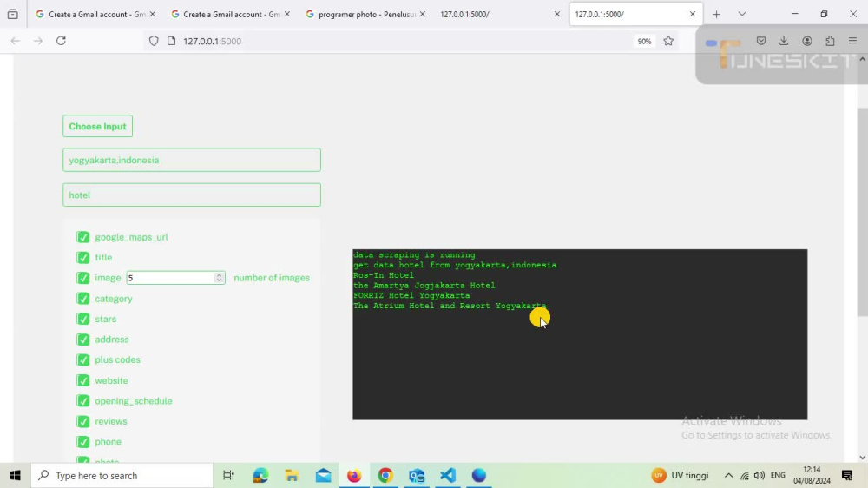
Task: List all tabs with the chevron
Action: [742, 15]
